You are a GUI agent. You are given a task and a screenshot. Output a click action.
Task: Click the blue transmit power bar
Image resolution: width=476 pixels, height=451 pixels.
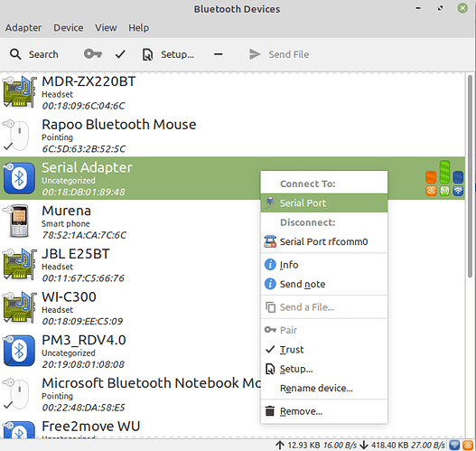pos(458,177)
